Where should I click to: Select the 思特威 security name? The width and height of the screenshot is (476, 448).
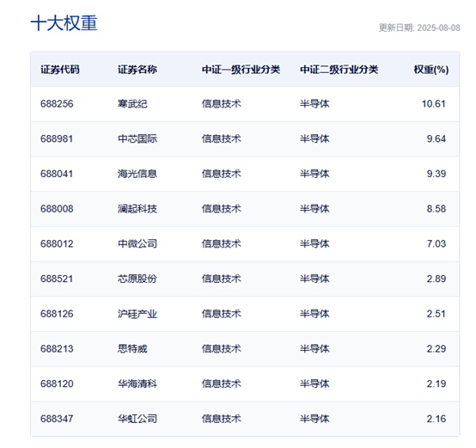pos(132,348)
